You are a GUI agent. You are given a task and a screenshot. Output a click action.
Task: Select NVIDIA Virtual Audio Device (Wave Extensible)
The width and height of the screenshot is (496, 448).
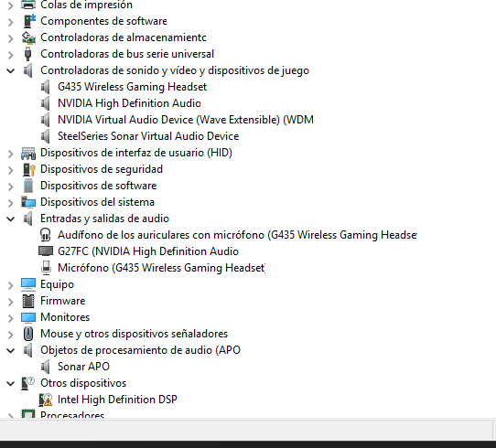pyautogui.click(x=186, y=120)
